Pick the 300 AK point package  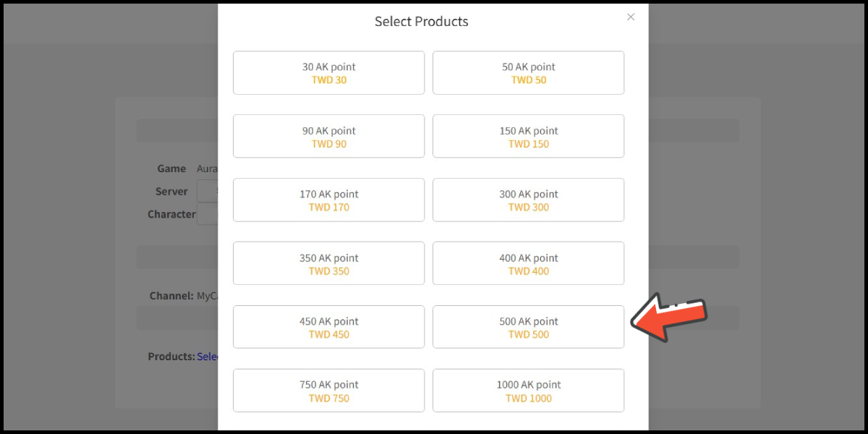pos(528,200)
